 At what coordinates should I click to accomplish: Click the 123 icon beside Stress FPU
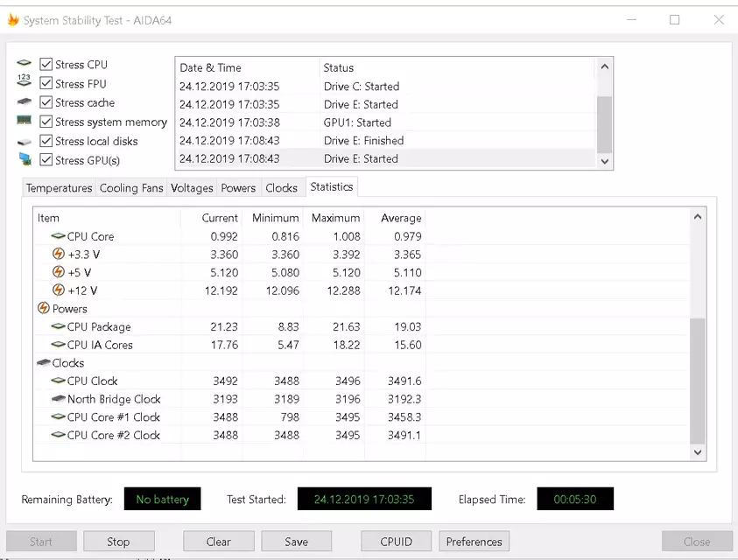pyautogui.click(x=24, y=80)
